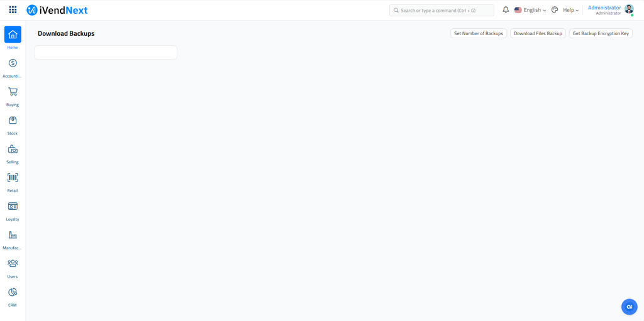Launch the AI assistant chat bubble
The image size is (644, 321).
pyautogui.click(x=629, y=307)
